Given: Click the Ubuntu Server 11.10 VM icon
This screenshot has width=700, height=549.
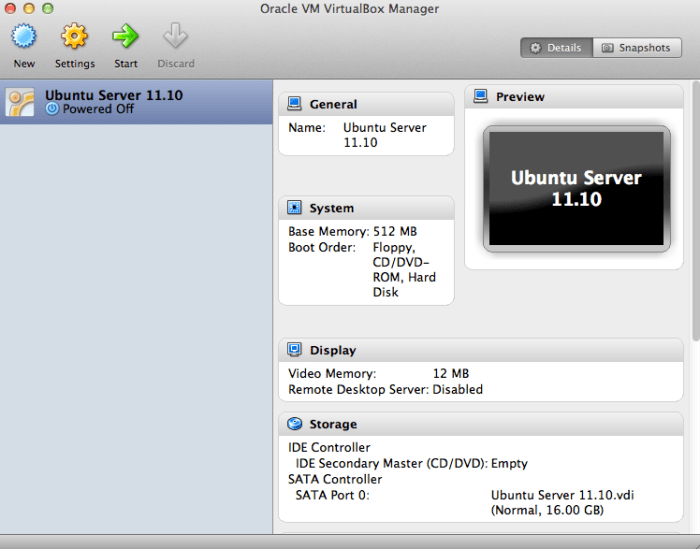Looking at the screenshot, I should [x=21, y=102].
